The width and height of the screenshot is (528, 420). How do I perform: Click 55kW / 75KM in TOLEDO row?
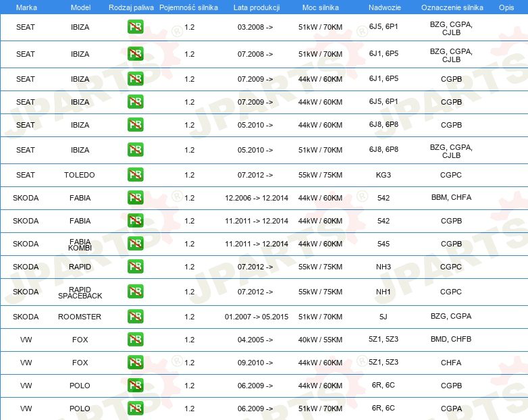click(x=320, y=175)
